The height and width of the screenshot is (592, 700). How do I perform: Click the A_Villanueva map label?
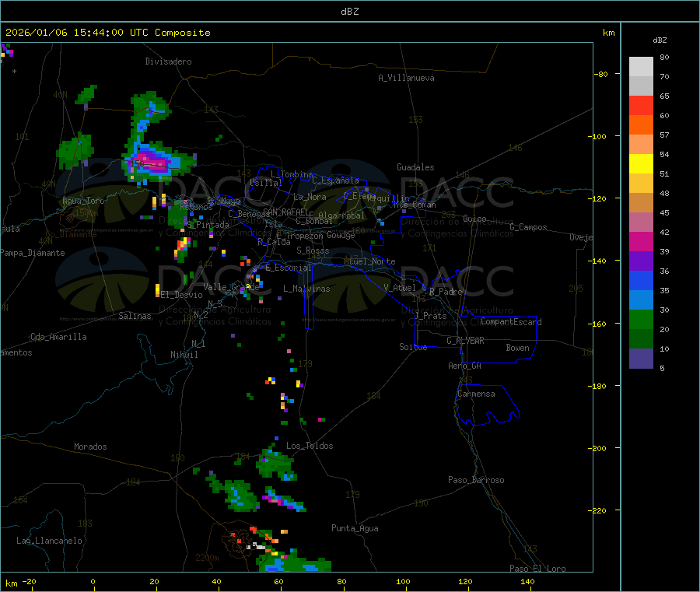point(406,78)
